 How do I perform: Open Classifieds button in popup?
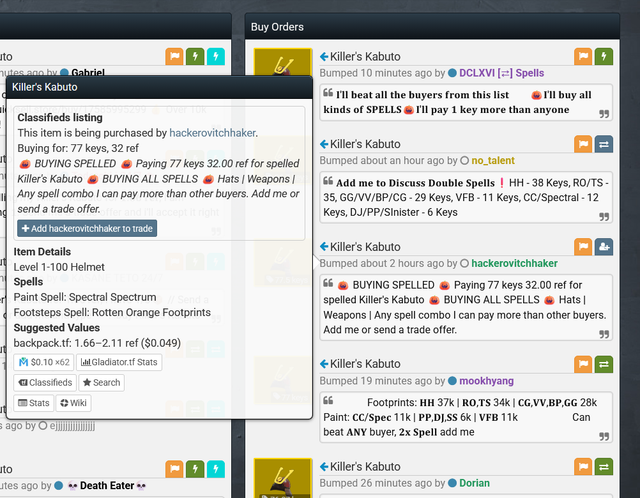pyautogui.click(x=45, y=382)
